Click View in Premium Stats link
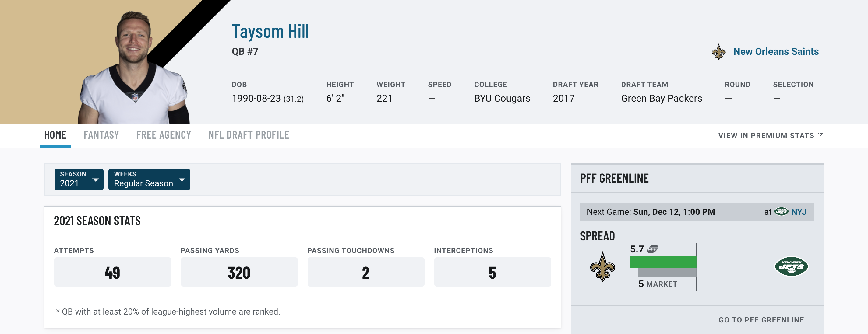 771,135
